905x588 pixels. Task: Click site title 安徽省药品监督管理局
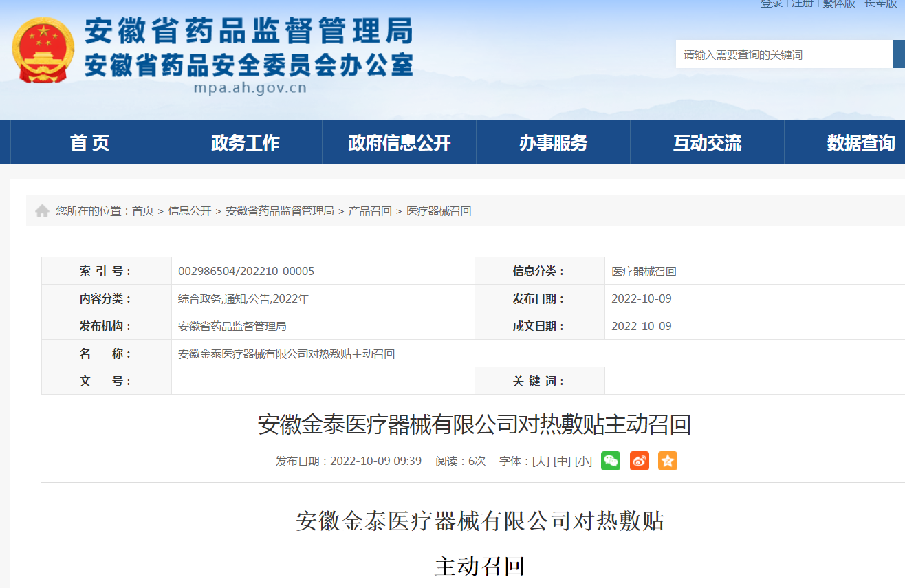[x=249, y=31]
